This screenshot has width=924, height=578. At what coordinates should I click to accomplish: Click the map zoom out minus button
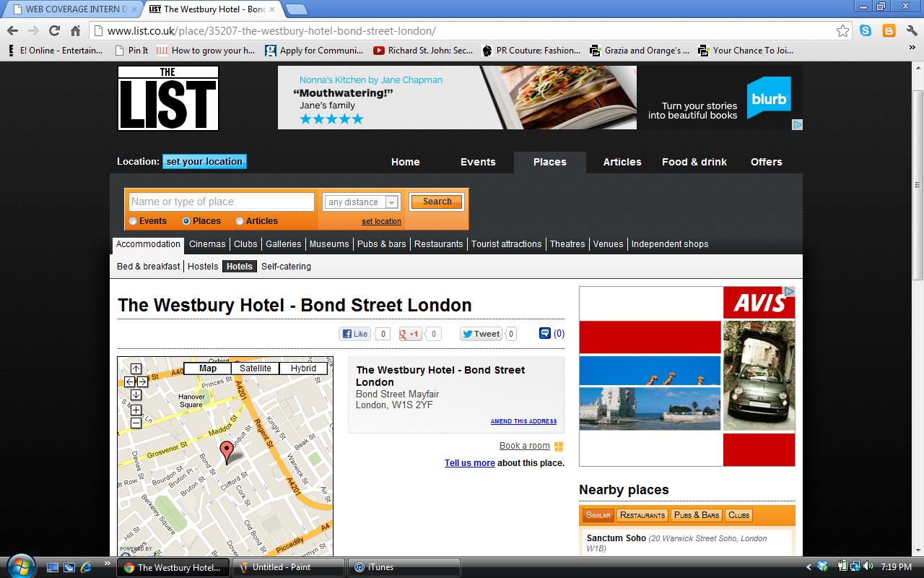136,423
